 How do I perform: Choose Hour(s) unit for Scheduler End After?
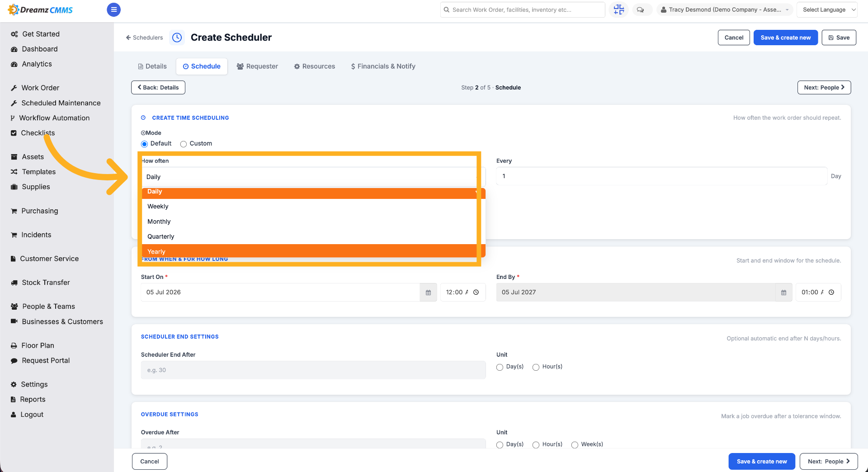[536, 367]
